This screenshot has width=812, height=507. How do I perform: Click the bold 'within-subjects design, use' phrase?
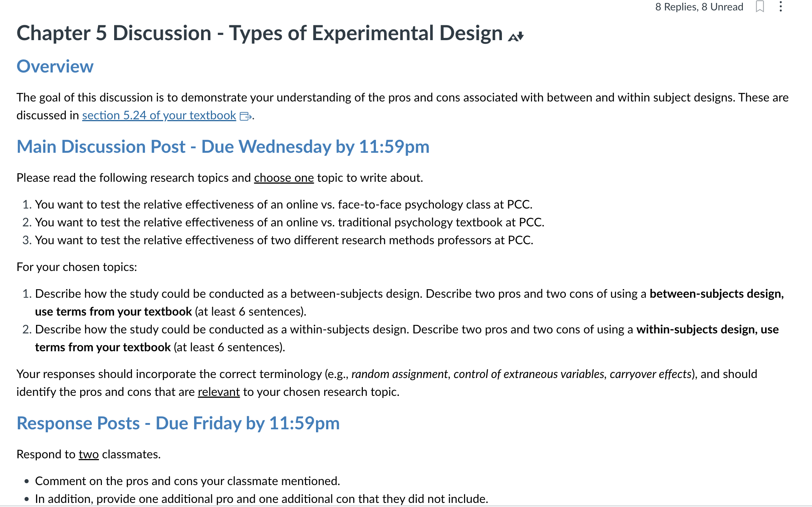click(x=708, y=329)
